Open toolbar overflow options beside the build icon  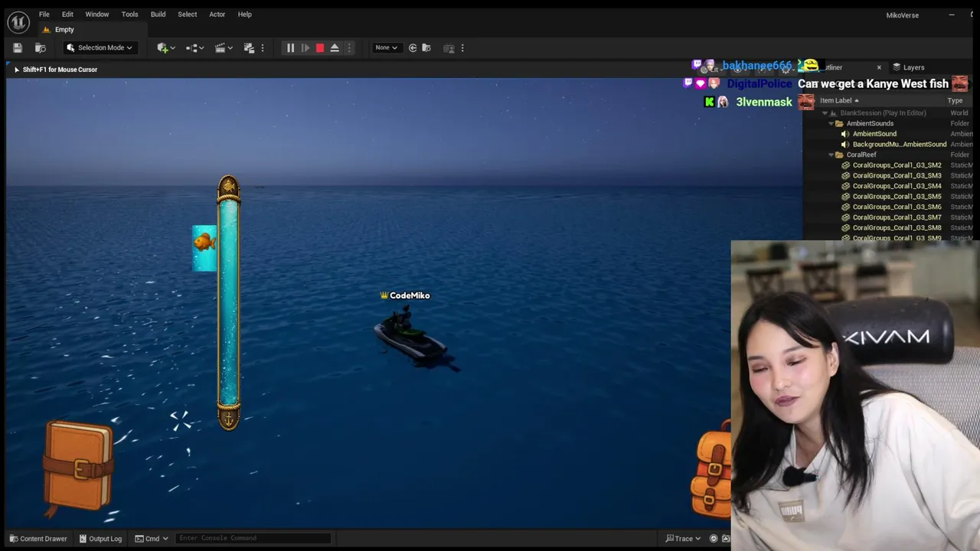263,48
